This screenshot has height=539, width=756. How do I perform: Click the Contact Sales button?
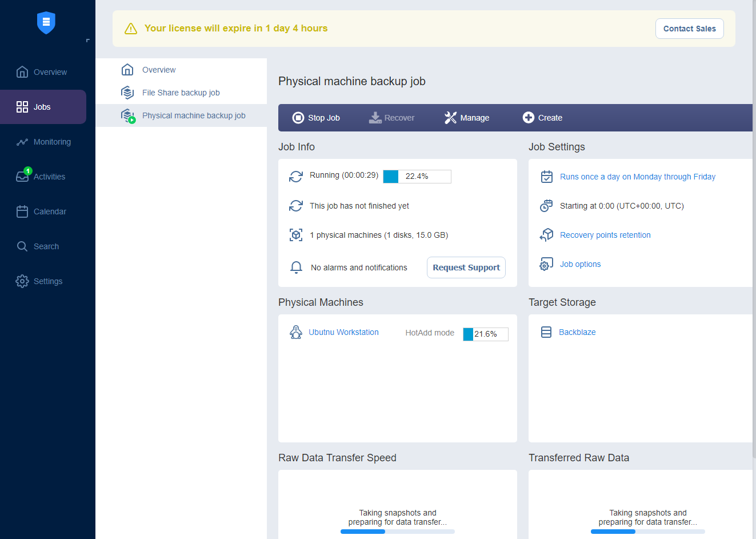coord(689,29)
